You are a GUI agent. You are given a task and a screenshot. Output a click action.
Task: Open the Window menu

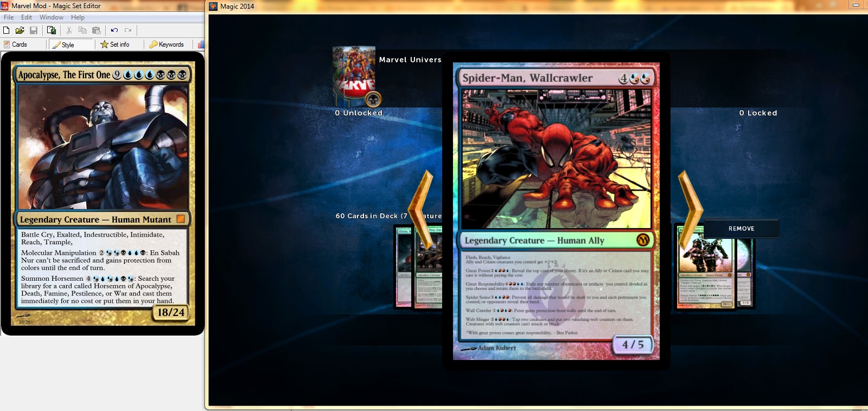point(52,17)
